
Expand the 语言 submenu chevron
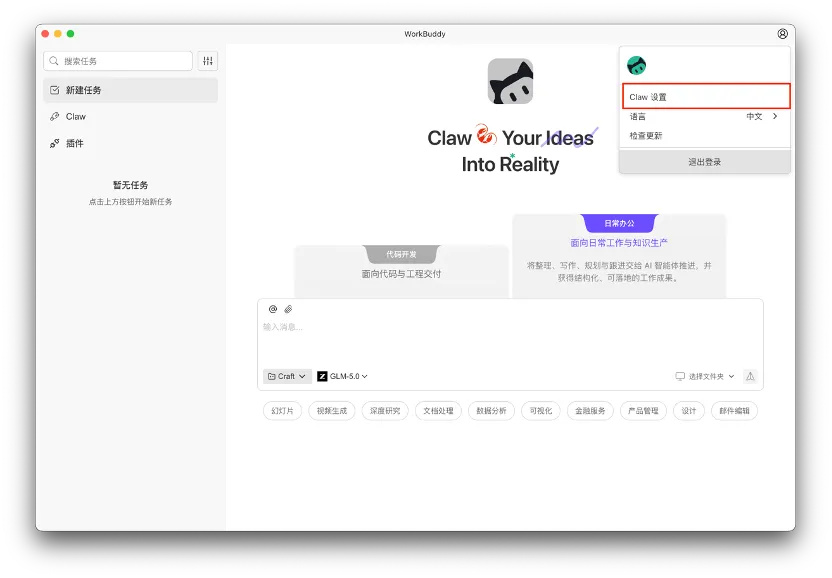(775, 116)
